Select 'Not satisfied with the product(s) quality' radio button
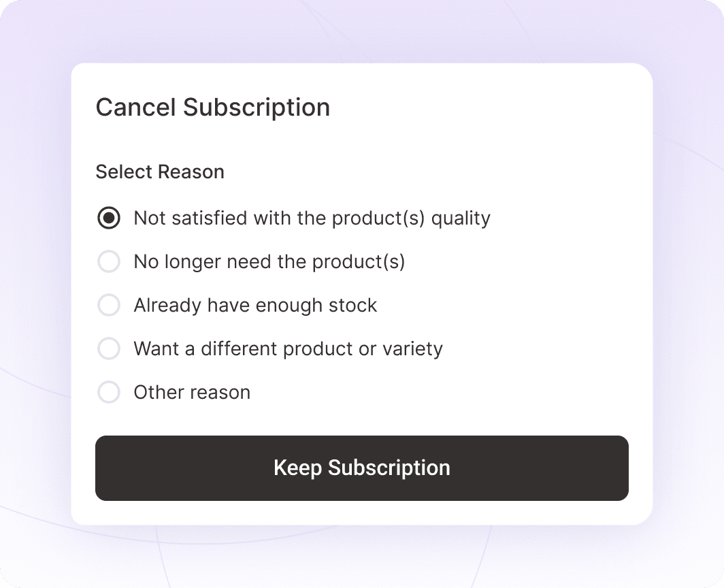 (x=109, y=218)
